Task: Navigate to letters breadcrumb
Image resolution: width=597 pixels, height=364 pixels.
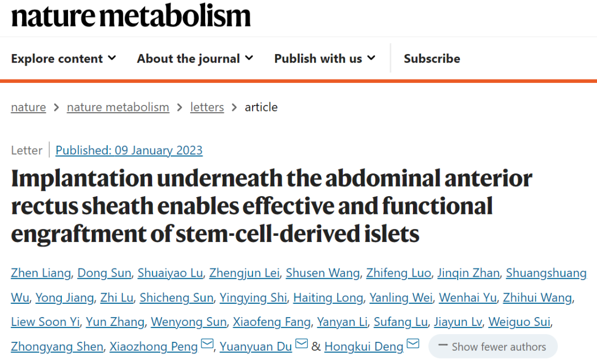Action: (207, 107)
